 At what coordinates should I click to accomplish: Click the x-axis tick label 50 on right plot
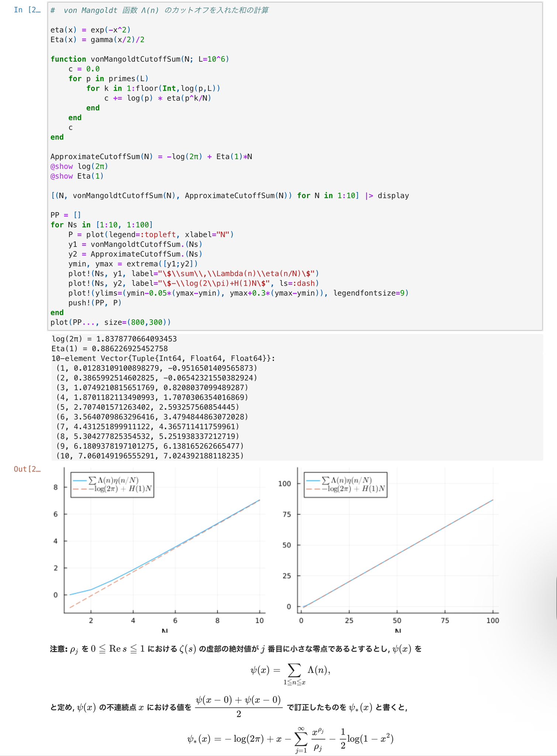[x=397, y=621]
